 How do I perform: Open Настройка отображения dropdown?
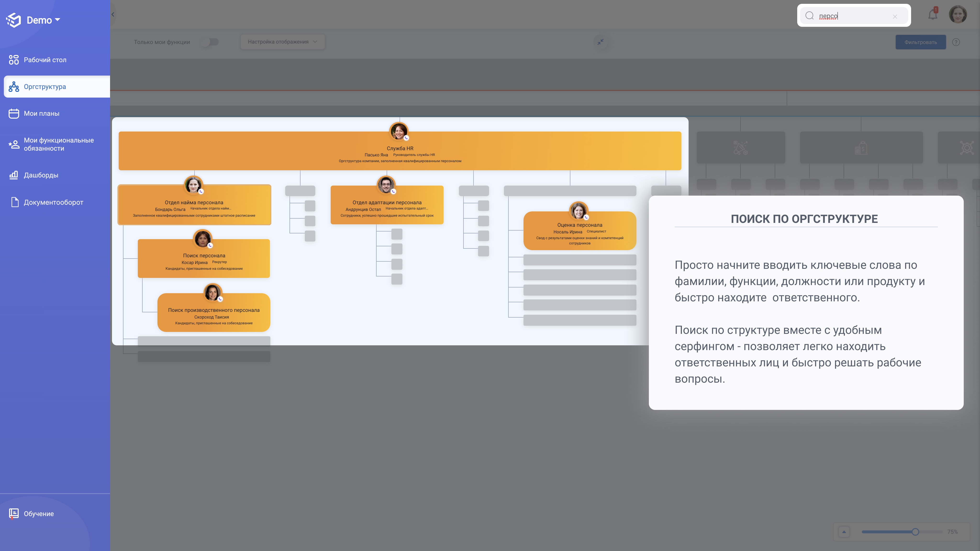[x=282, y=42]
